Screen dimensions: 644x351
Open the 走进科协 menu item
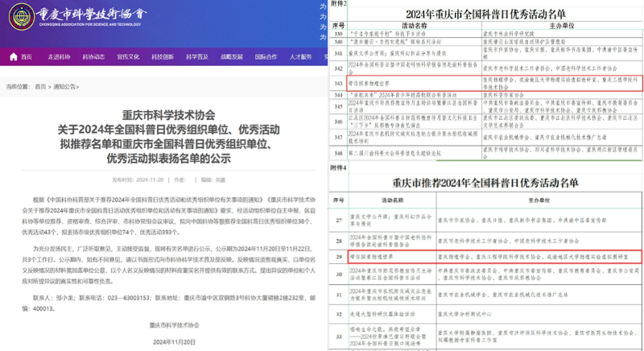tap(59, 57)
